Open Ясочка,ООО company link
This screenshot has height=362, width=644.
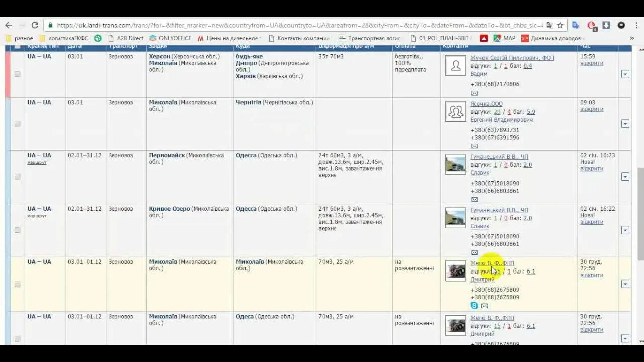486,104
